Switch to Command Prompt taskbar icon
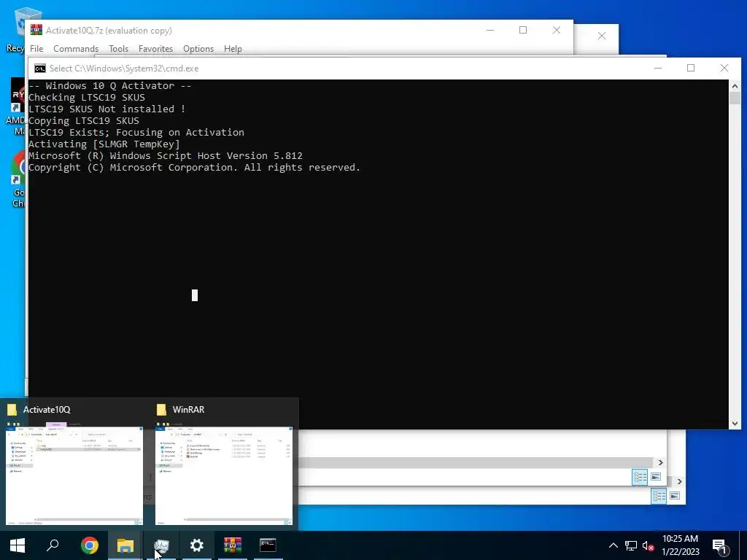The width and height of the screenshot is (747, 560). (268, 545)
